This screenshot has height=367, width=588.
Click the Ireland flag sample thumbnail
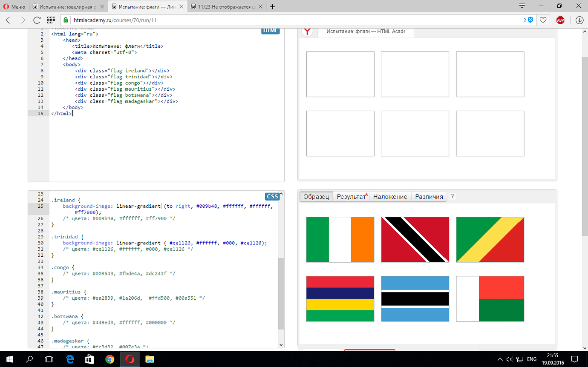[340, 240]
